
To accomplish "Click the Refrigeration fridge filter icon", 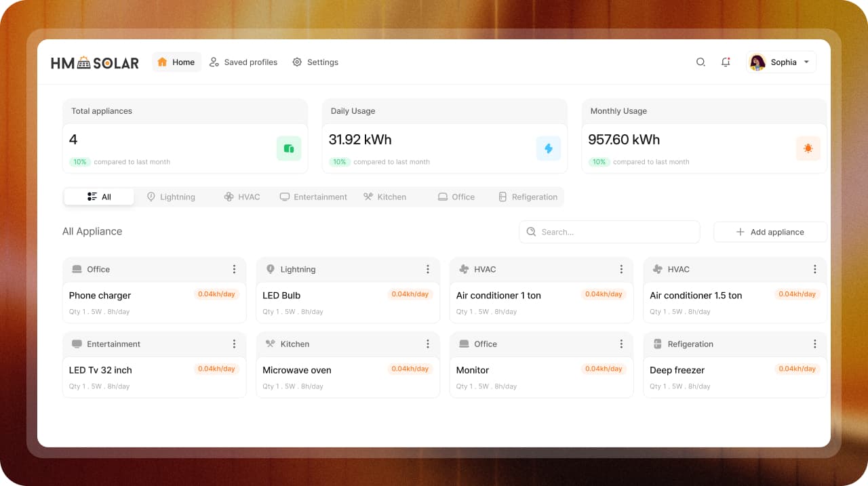I will (502, 197).
